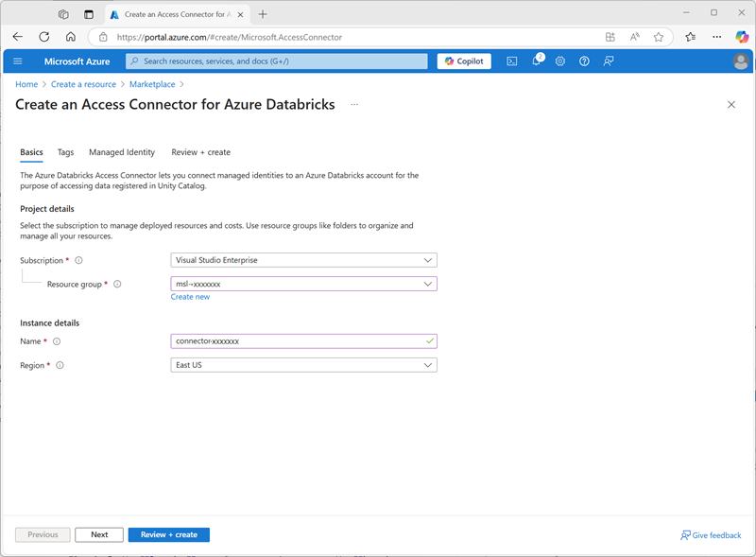Show info tooltip for Subscription
This screenshot has width=756, height=557.
78,260
